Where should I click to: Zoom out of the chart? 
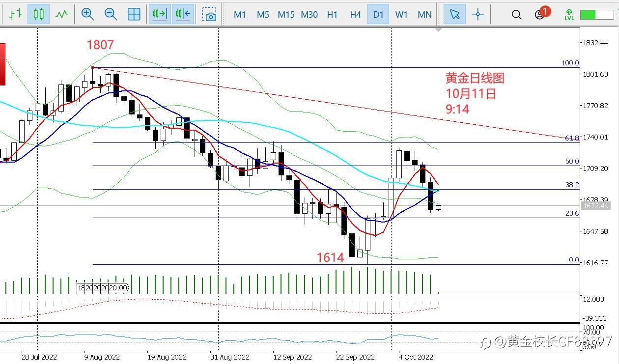(111, 14)
